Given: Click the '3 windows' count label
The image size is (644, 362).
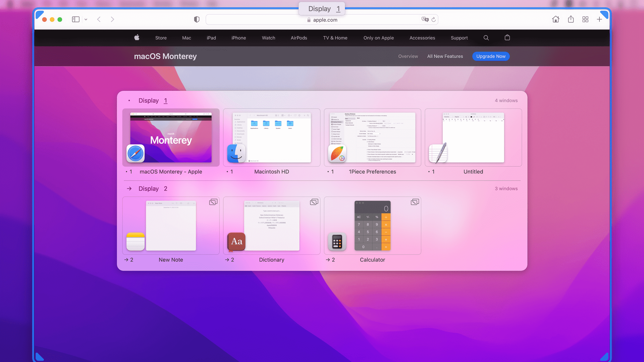Looking at the screenshot, I should 506,189.
